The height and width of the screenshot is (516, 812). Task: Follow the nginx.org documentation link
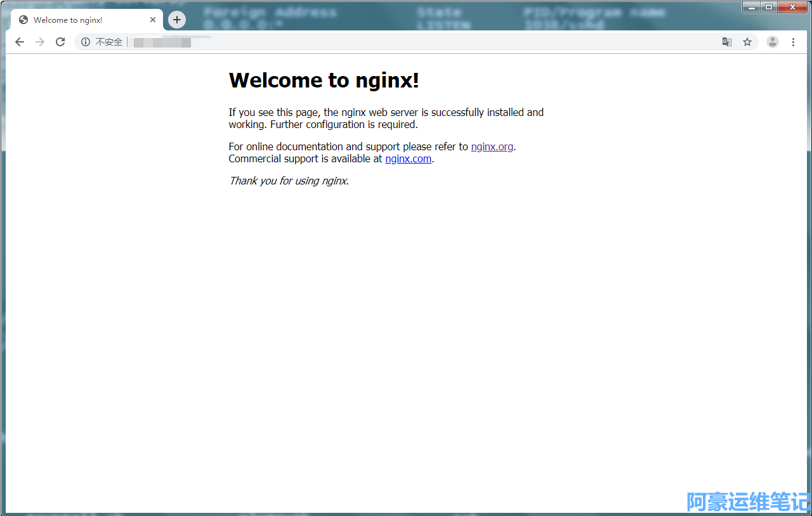tap(492, 146)
